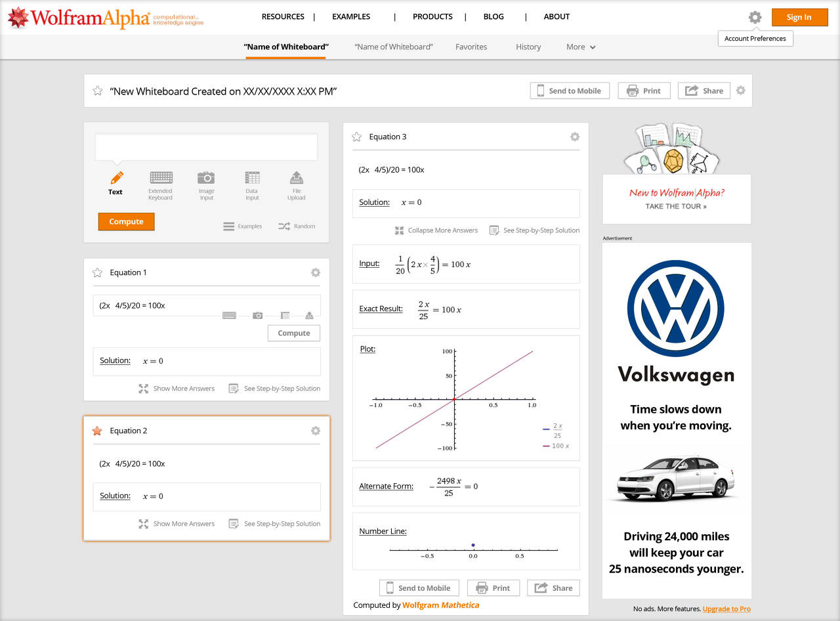Click keyboard icon in Equation 1 input
Image resolution: width=840 pixels, height=621 pixels.
coord(229,315)
